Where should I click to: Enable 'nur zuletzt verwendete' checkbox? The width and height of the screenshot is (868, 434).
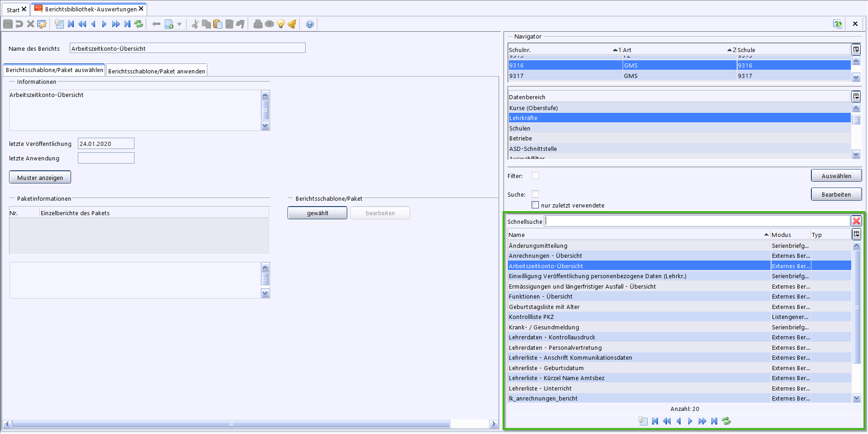tap(535, 205)
